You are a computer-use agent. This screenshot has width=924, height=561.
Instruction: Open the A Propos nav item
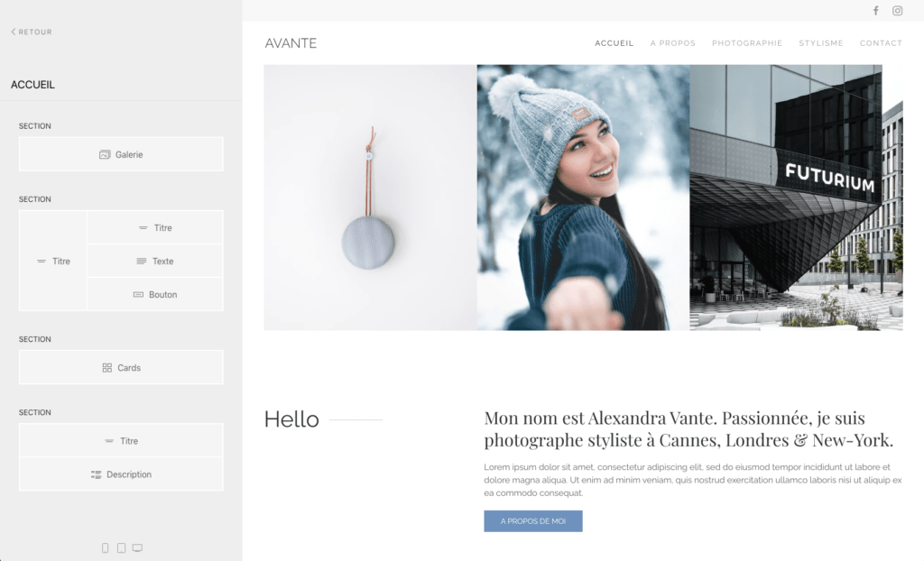[672, 43]
